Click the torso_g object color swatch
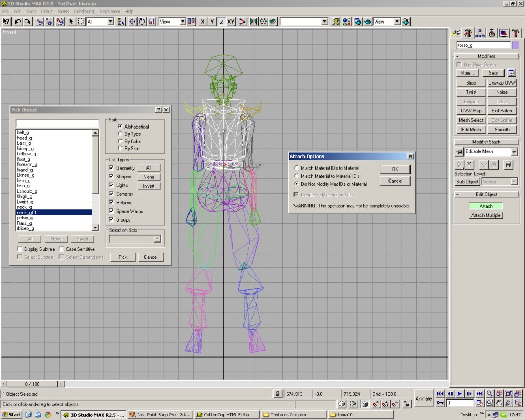This screenshot has height=420, width=525. click(x=516, y=45)
